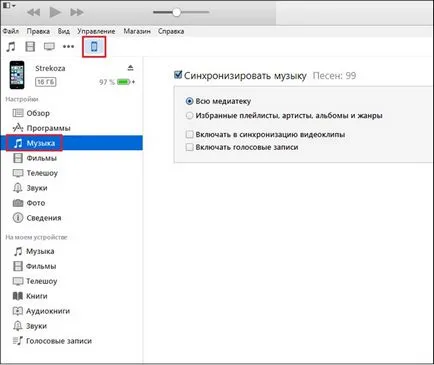Click the 16 ГБ capacity badge
Screen dimensions: 434x365
coord(46,82)
